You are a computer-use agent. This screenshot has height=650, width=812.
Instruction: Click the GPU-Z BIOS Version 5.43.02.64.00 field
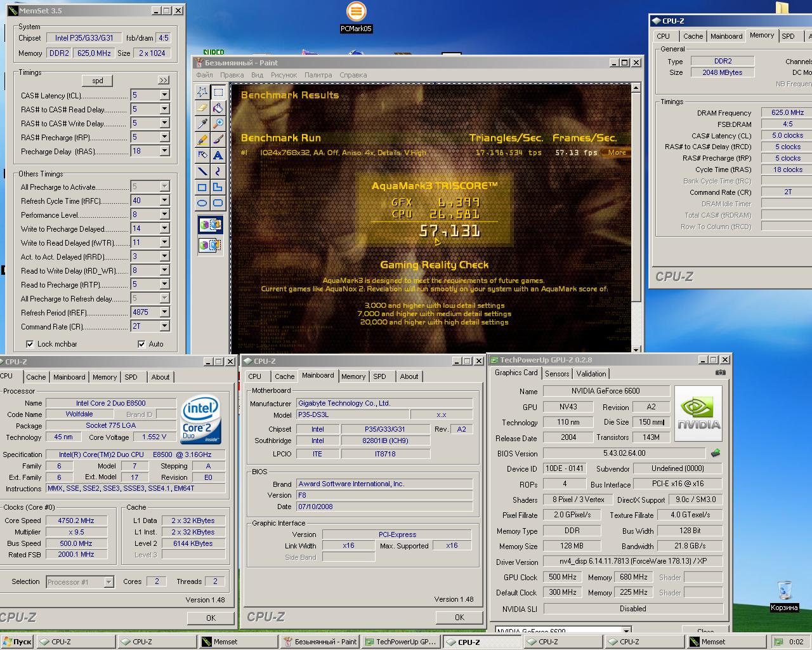[624, 453]
